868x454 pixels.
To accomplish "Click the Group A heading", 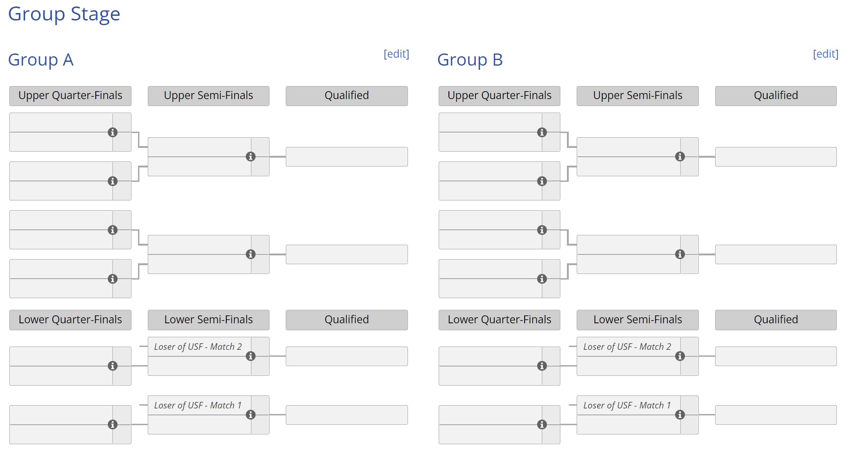I will [x=41, y=60].
